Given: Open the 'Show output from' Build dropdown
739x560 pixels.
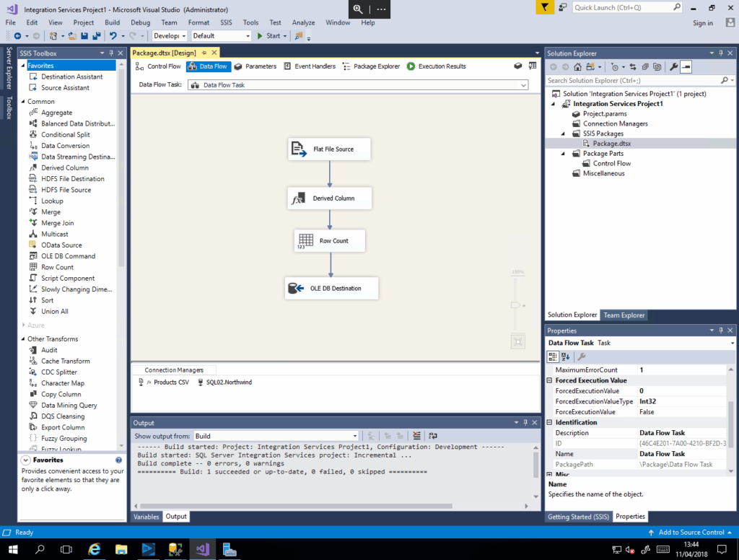Looking at the screenshot, I should point(354,436).
